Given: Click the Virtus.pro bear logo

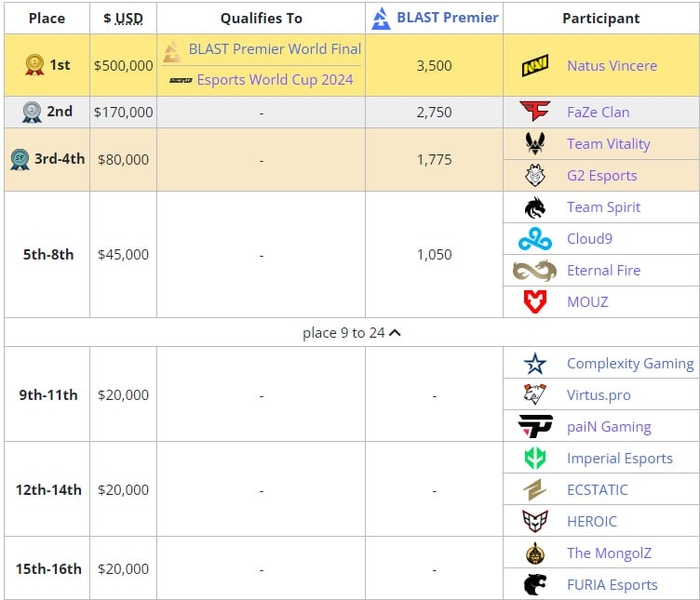Looking at the screenshot, I should pyautogui.click(x=535, y=395).
